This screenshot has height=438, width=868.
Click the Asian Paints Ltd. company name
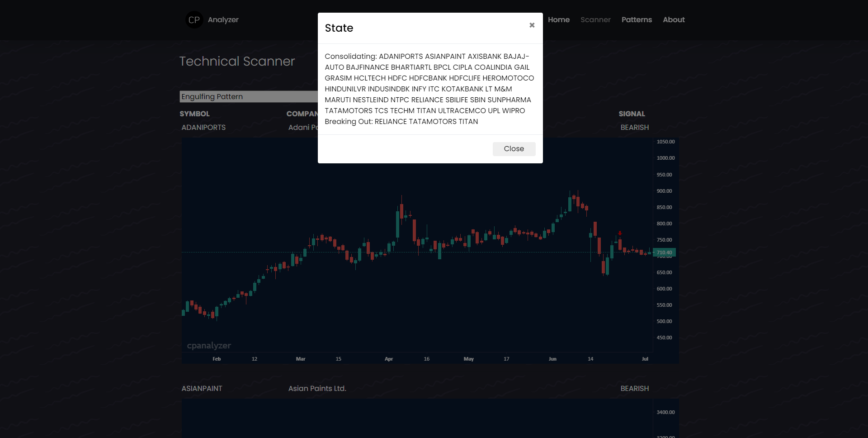(317, 389)
